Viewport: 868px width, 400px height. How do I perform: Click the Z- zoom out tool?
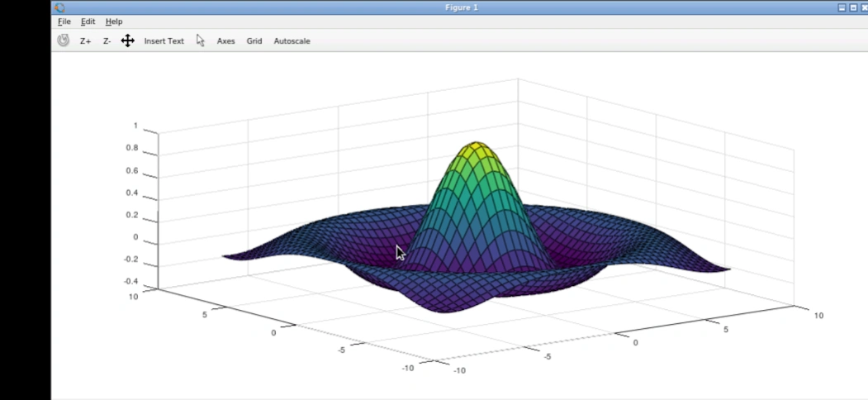point(107,40)
